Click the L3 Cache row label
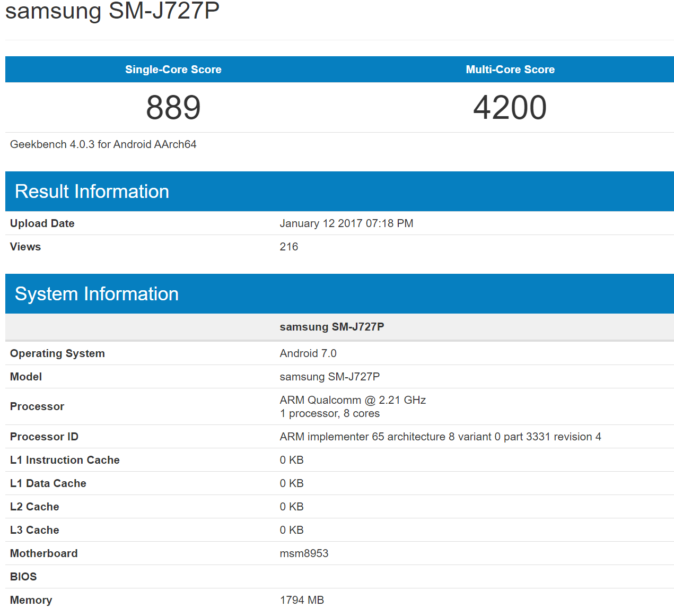This screenshot has width=674, height=616. (x=34, y=530)
